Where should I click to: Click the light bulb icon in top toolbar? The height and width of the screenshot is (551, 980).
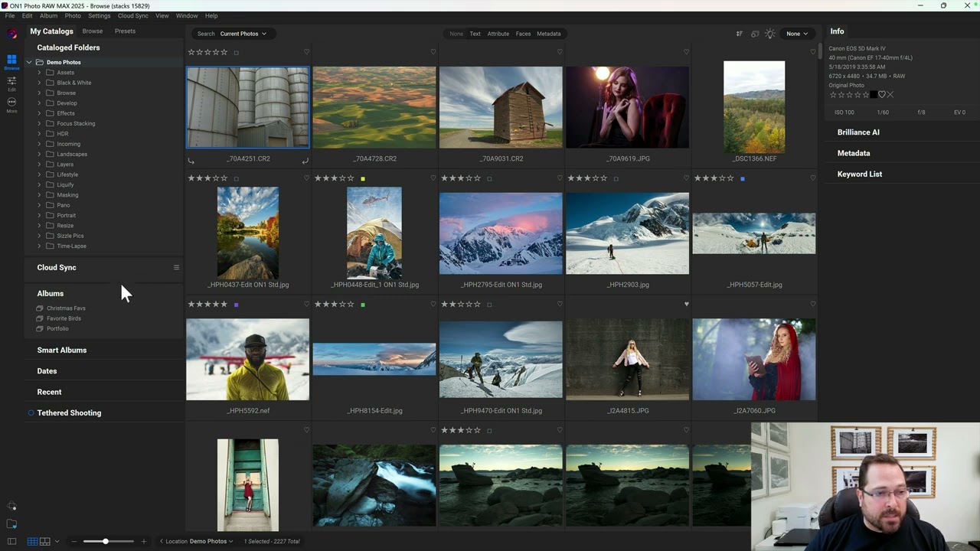pos(770,34)
